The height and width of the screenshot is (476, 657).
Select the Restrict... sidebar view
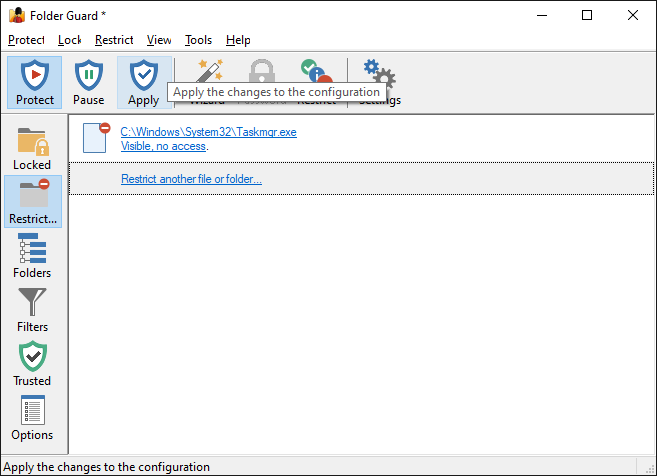point(33,202)
